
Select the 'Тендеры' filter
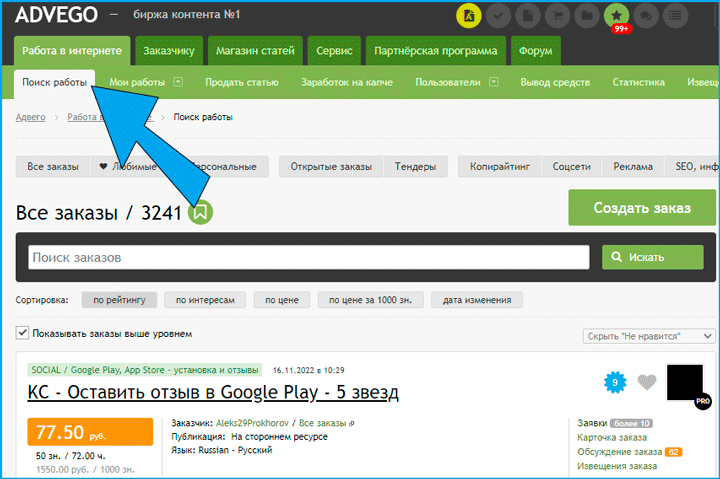point(415,167)
